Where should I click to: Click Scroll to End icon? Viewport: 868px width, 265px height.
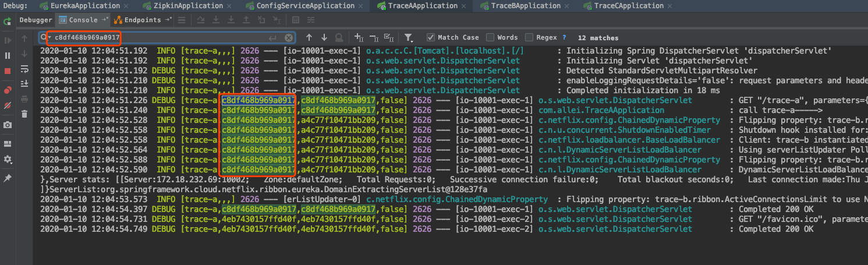tap(24, 83)
